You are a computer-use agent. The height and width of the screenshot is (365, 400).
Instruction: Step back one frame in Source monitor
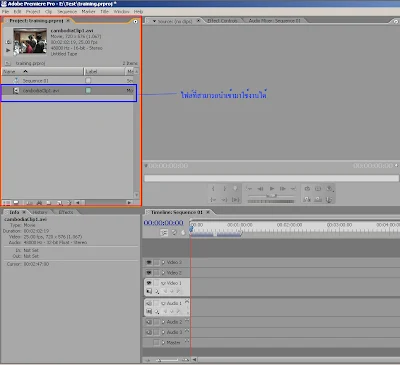(260, 189)
